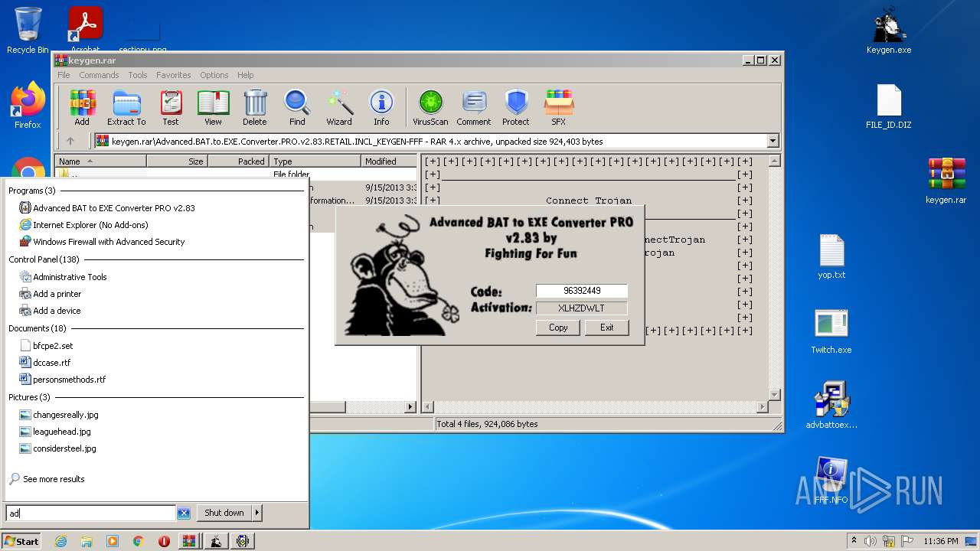Click volume icon in system tray
The width and height of the screenshot is (980, 551).
click(870, 541)
